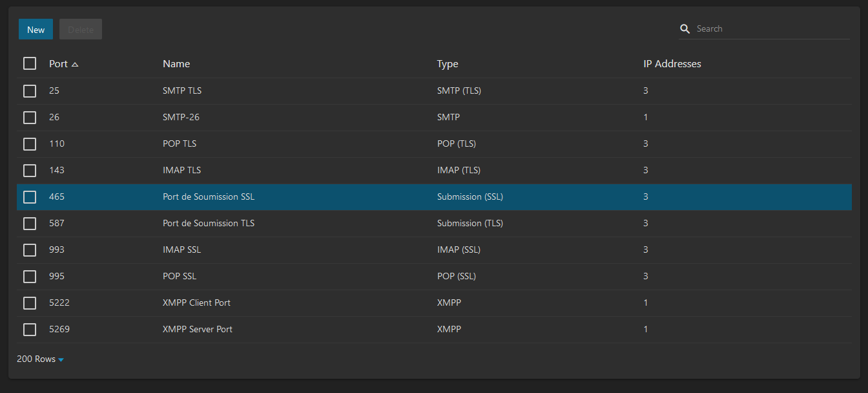
Task: Sort by the Name column header
Action: pos(176,64)
